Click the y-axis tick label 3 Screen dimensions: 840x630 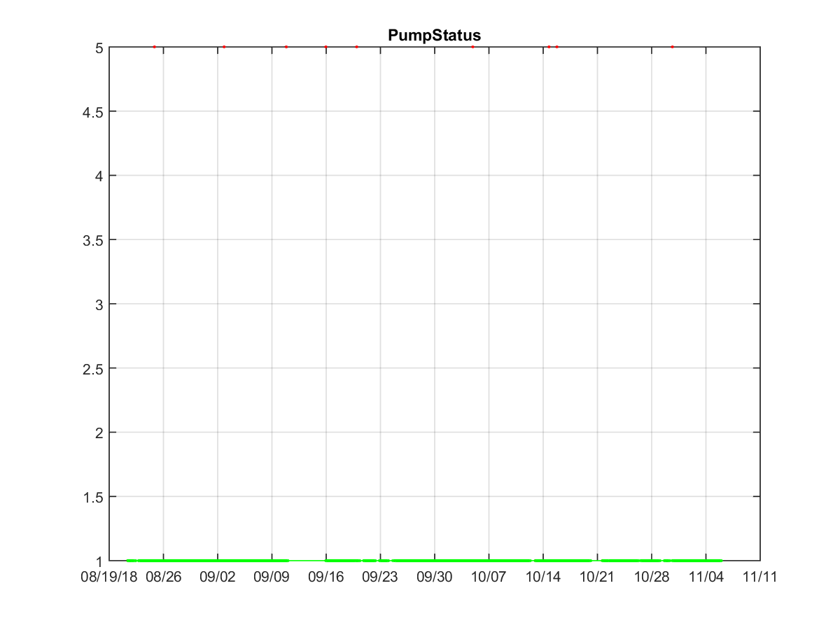99,304
